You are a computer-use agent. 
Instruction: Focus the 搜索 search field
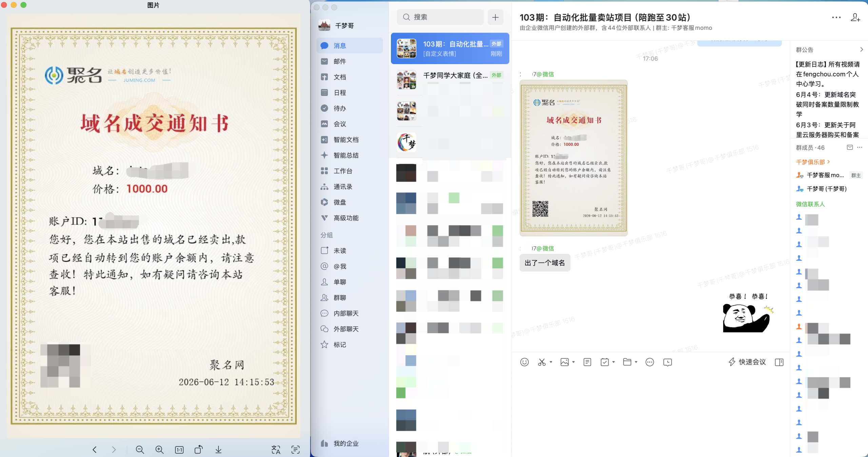point(440,17)
